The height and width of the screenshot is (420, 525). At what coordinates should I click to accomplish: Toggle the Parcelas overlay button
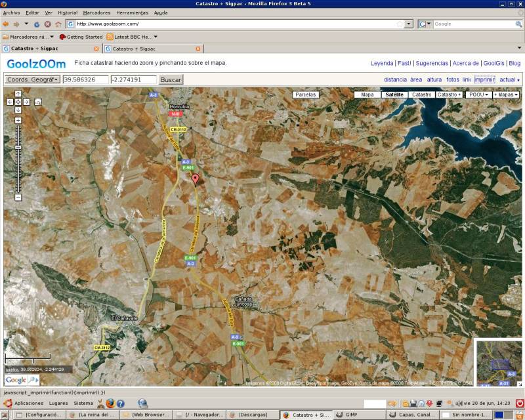(306, 94)
